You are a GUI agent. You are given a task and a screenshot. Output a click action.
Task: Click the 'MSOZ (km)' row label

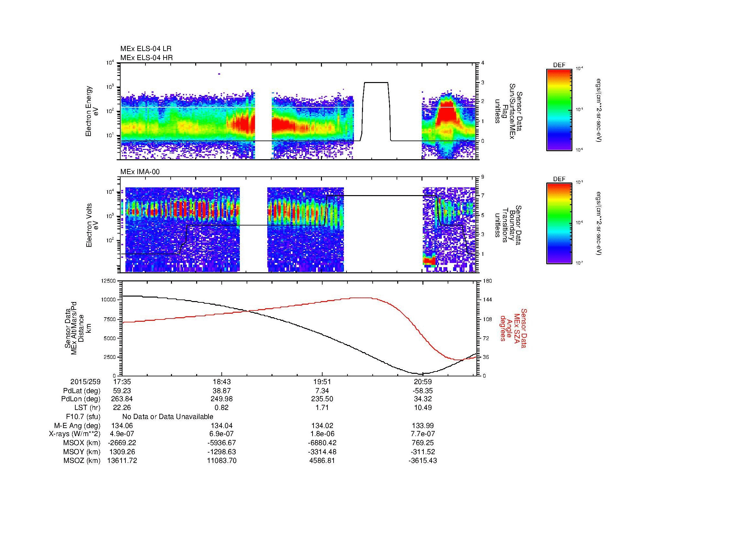pyautogui.click(x=82, y=461)
